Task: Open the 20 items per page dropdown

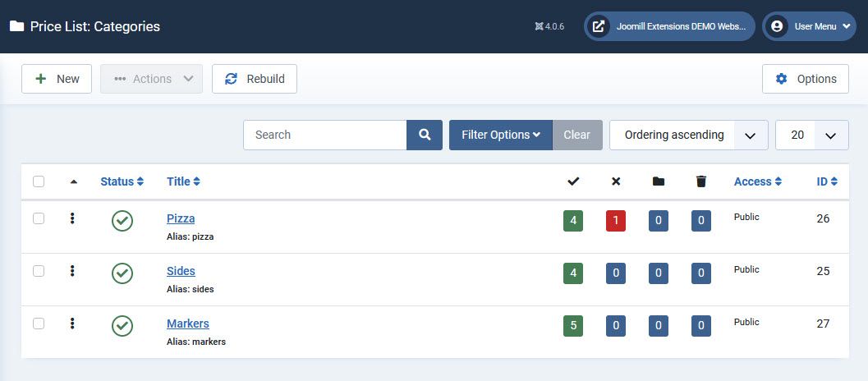Action: 811,135
